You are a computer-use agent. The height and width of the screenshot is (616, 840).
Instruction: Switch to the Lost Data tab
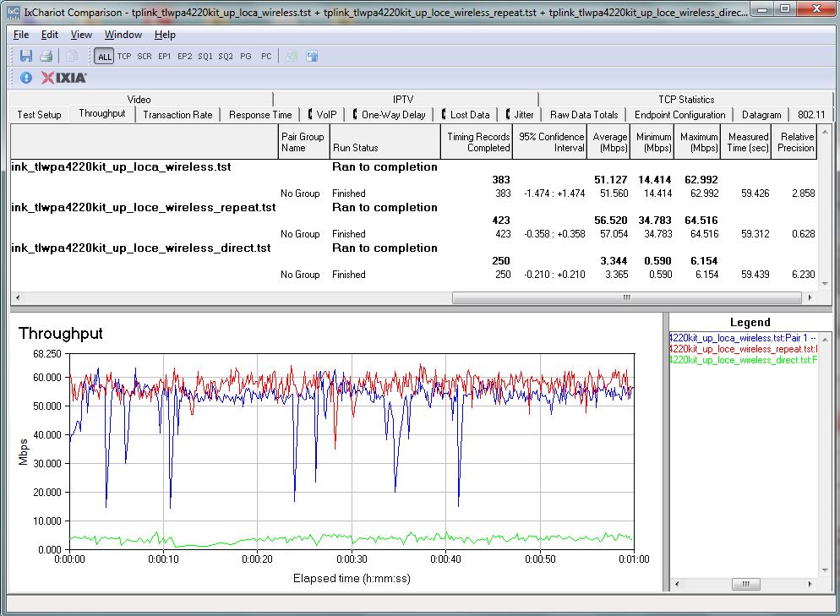(x=466, y=115)
